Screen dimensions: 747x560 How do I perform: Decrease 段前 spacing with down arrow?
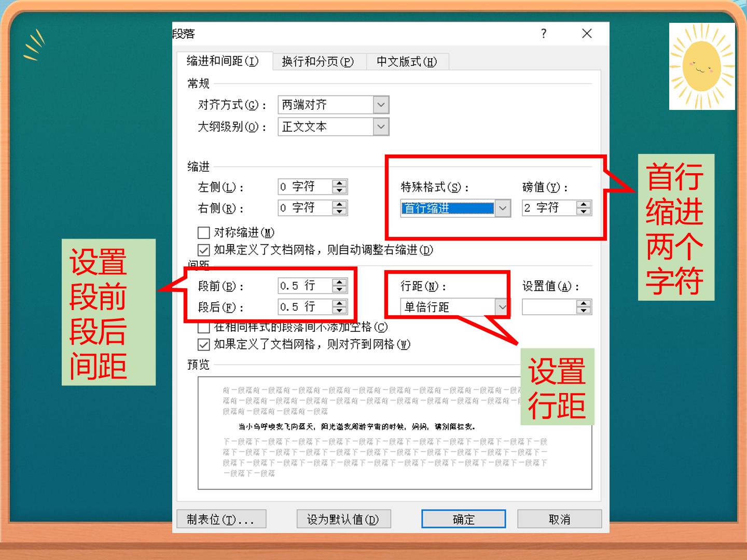coord(339,289)
